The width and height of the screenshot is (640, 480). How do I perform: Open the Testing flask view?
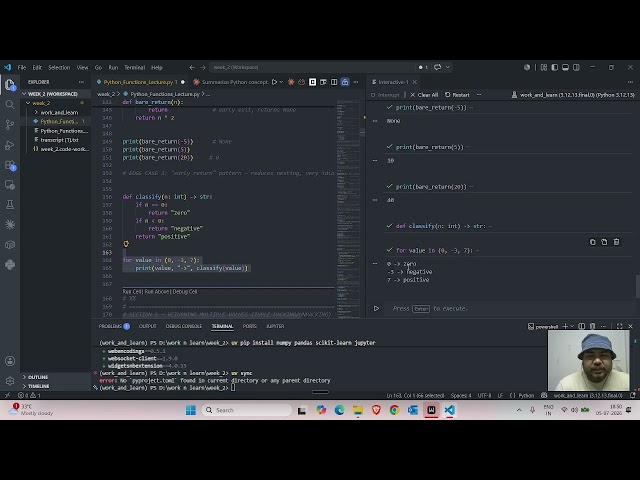coord(10,204)
